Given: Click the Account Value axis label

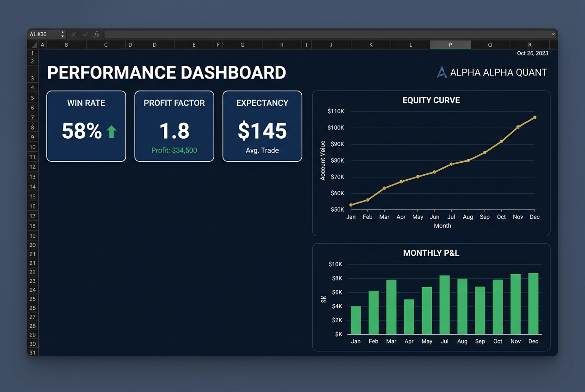Looking at the screenshot, I should [323, 160].
